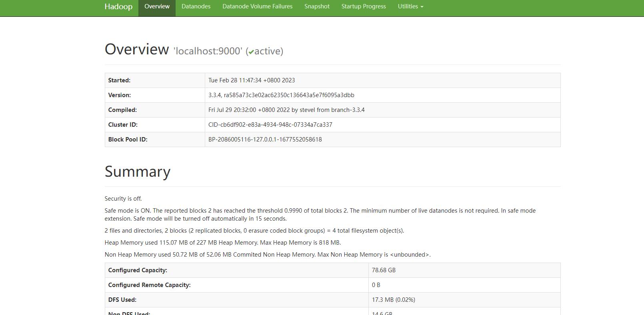Click the Version hash value cell

281,95
